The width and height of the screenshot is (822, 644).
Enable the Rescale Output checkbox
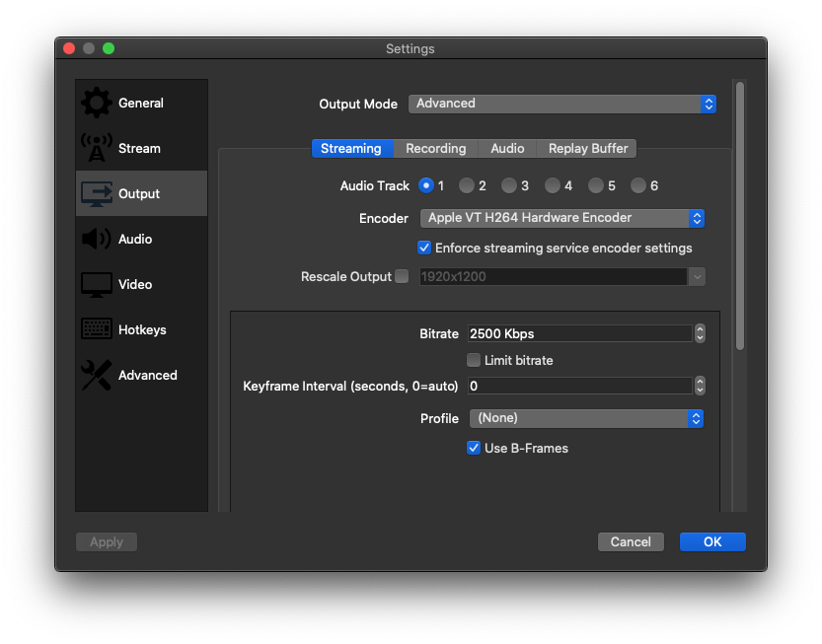pyautogui.click(x=402, y=276)
